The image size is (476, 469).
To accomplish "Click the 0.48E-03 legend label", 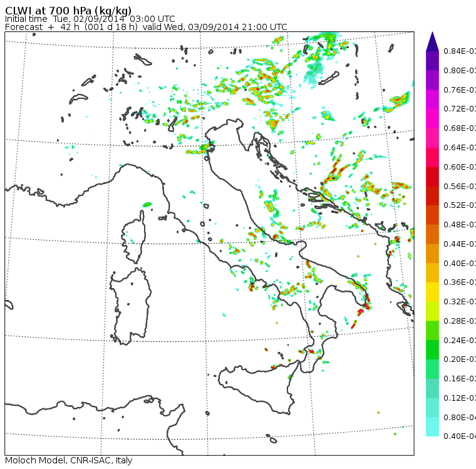I will (x=460, y=225).
